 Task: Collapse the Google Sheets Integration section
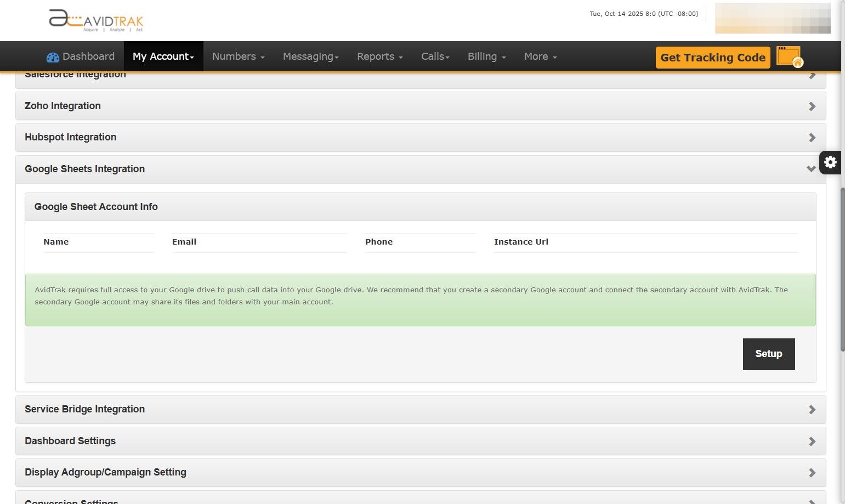pyautogui.click(x=421, y=169)
